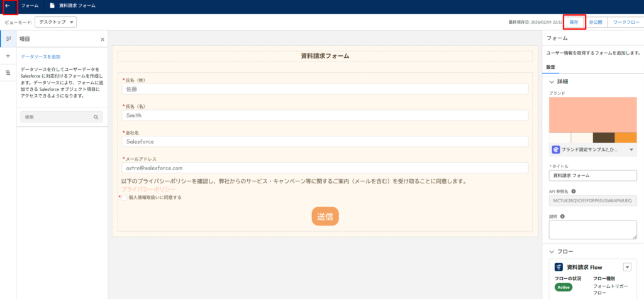Click the 送信 submit button
Screen dimensions: 644x299
[x=325, y=216]
